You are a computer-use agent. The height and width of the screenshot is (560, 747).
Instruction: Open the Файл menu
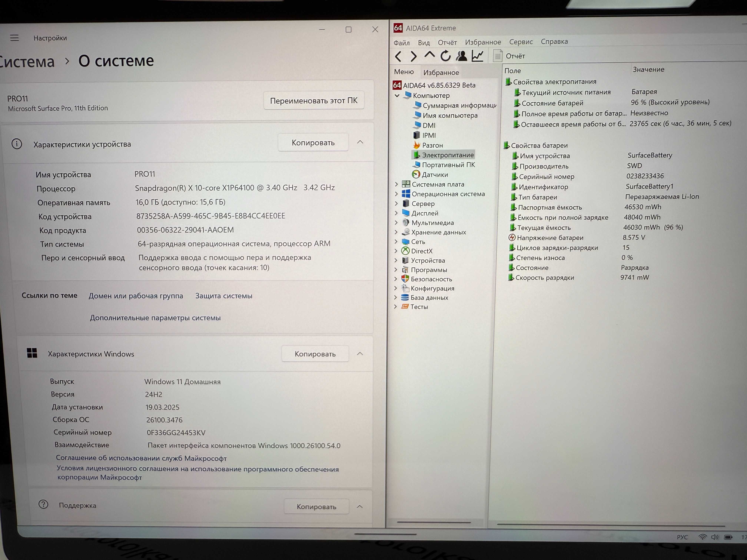(x=401, y=43)
